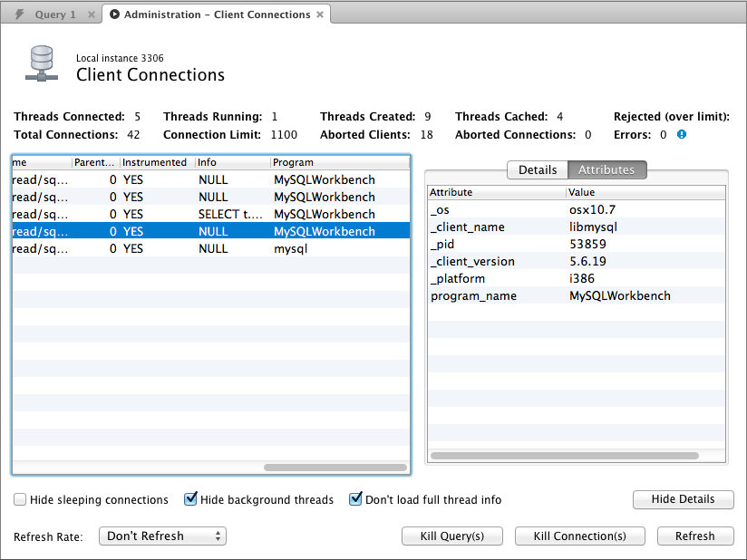The image size is (747, 560).
Task: Click the Kill Connection(s) button
Action: [579, 536]
